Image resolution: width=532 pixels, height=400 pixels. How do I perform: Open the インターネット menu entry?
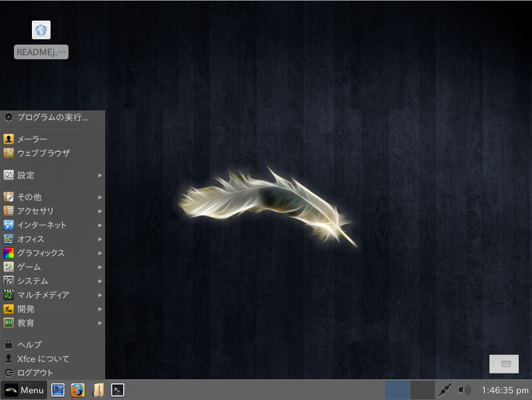tap(53, 225)
